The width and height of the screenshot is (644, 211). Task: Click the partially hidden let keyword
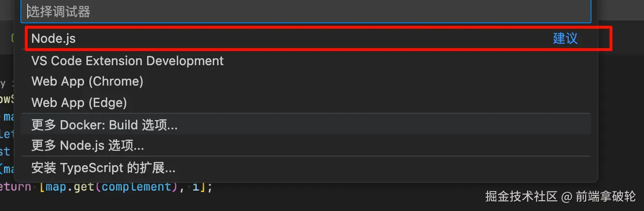pyautogui.click(x=7, y=135)
